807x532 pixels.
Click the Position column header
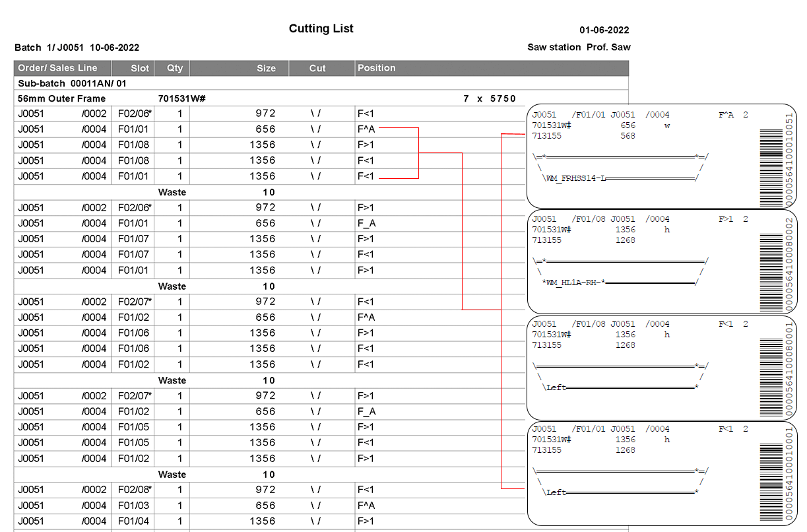pyautogui.click(x=376, y=68)
